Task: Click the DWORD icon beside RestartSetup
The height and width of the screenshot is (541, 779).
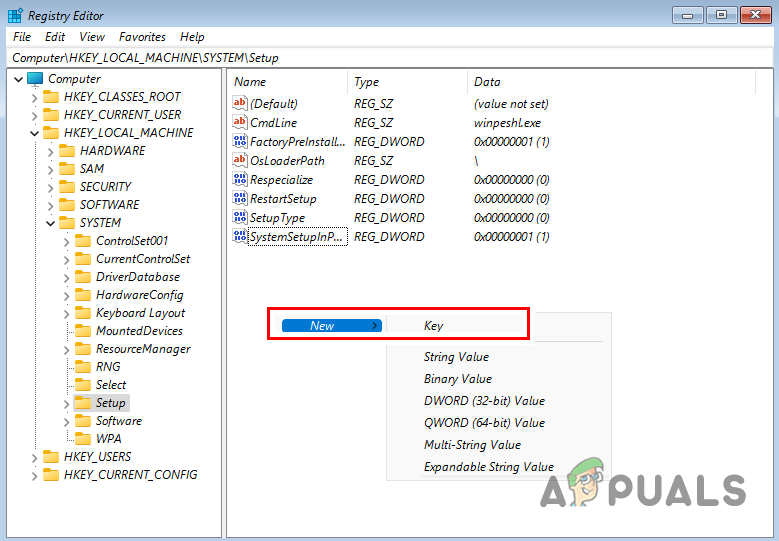Action: click(239, 198)
